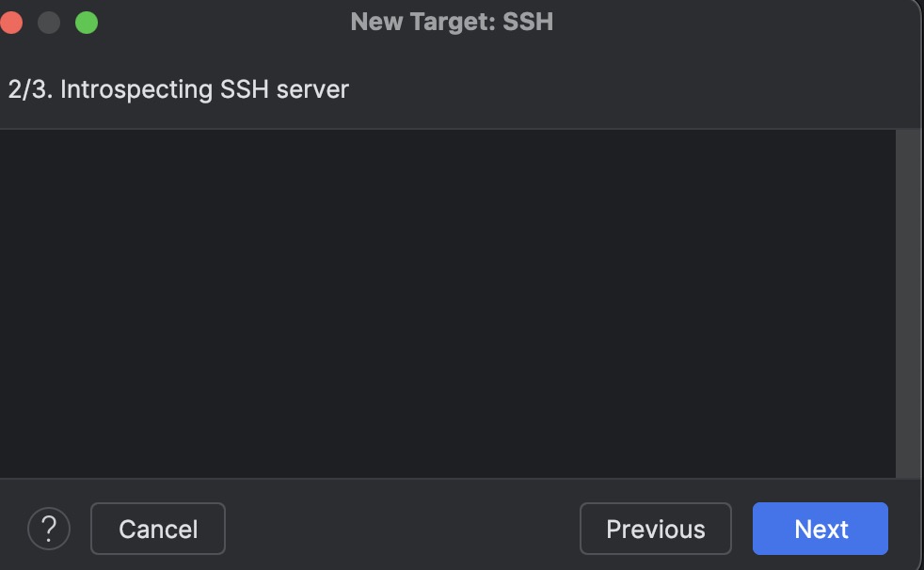Select the blue Next button
This screenshot has height=570, width=924.
click(820, 529)
